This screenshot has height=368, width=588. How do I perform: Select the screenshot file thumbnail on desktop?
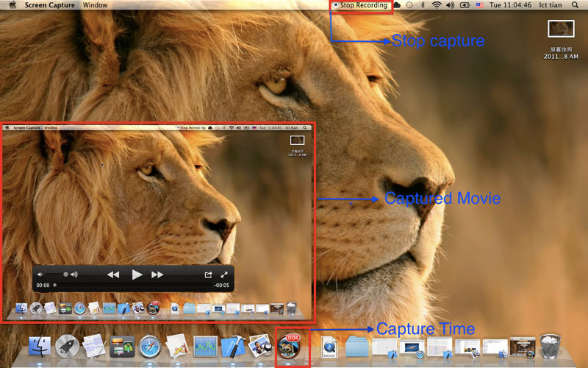tap(561, 29)
